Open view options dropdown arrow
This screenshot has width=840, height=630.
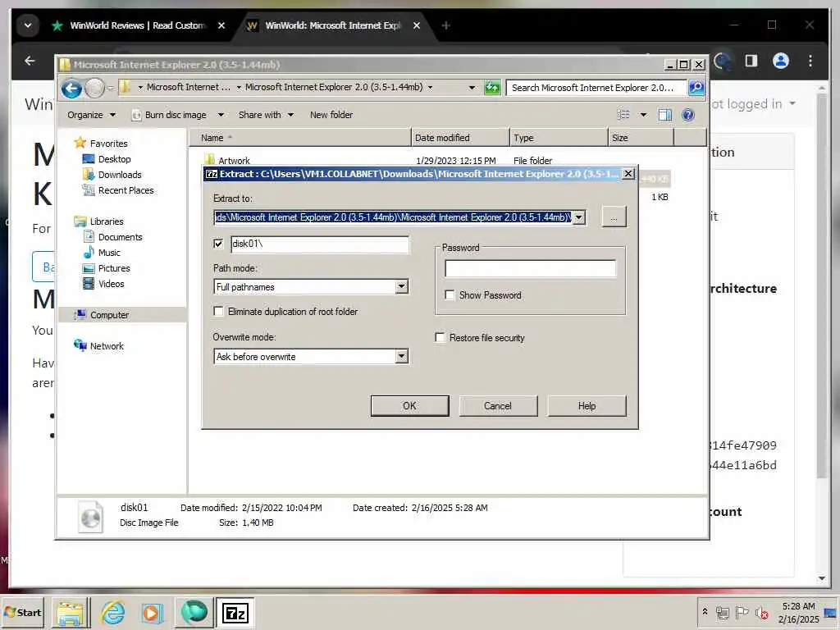click(x=643, y=115)
